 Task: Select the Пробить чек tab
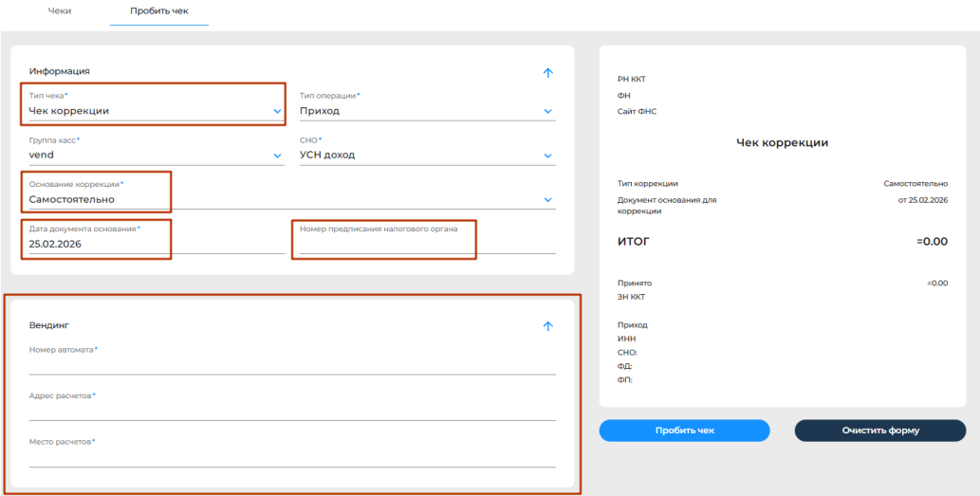click(158, 11)
